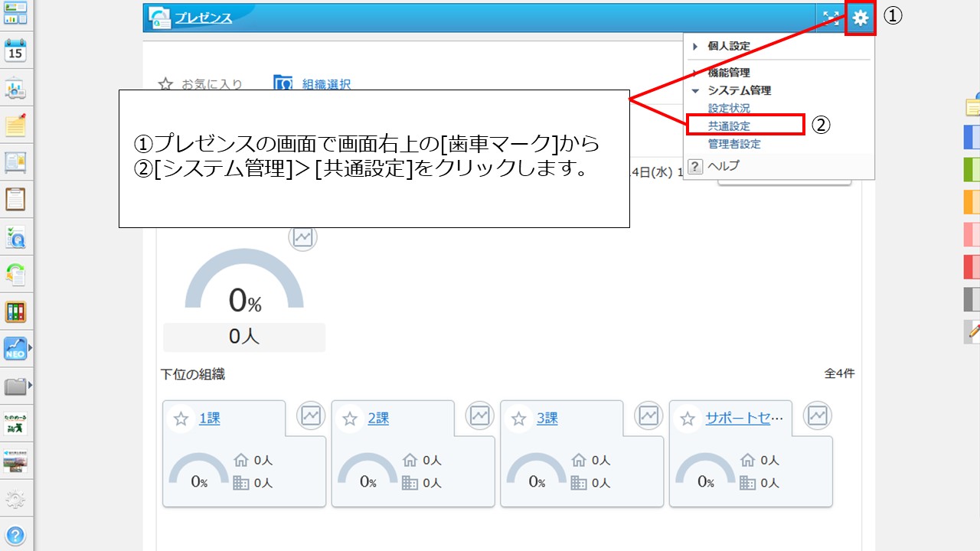Open the 組織選択 link

(326, 84)
